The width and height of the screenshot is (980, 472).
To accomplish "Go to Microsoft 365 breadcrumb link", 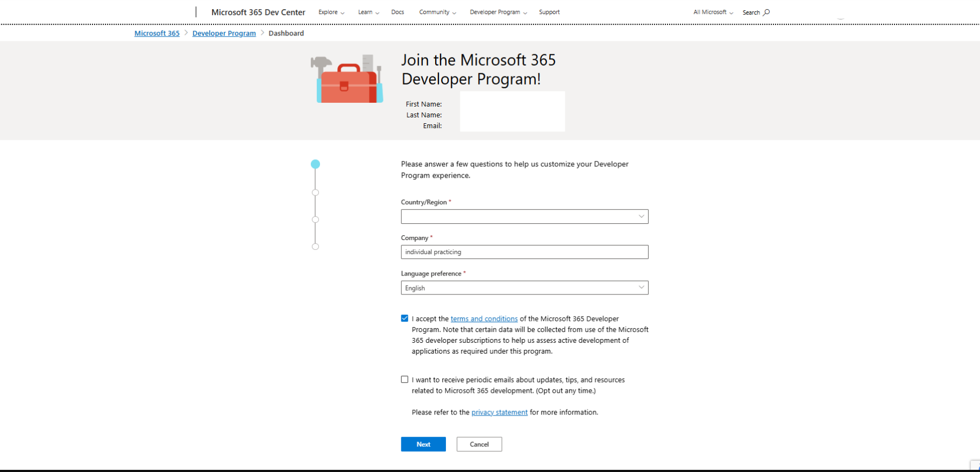I will click(x=157, y=33).
